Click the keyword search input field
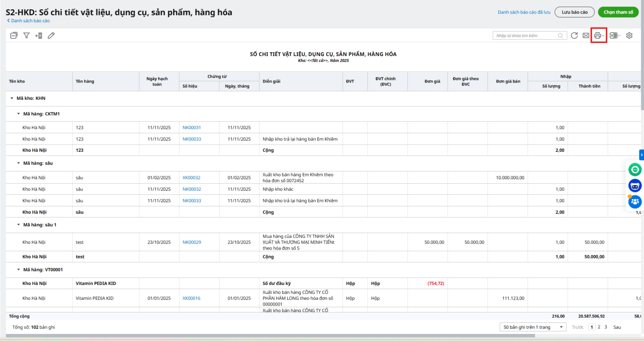644x341 pixels. (525, 36)
